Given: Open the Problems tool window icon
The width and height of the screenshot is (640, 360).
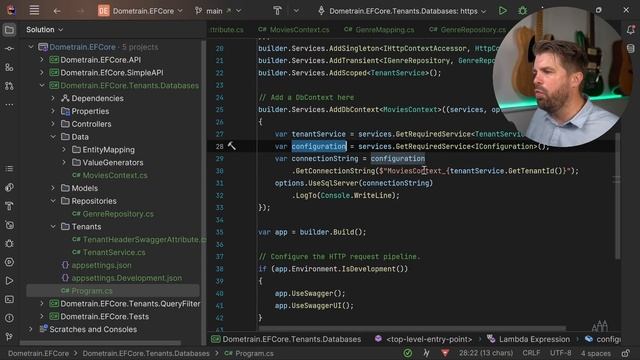Looking at the screenshot, I should coord(9,318).
